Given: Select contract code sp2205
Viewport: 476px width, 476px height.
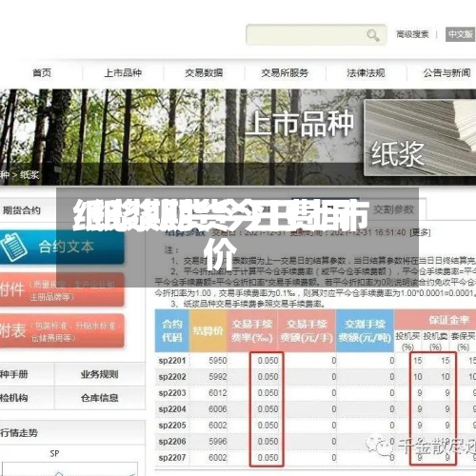Looking at the screenshot, I should click(x=172, y=426).
